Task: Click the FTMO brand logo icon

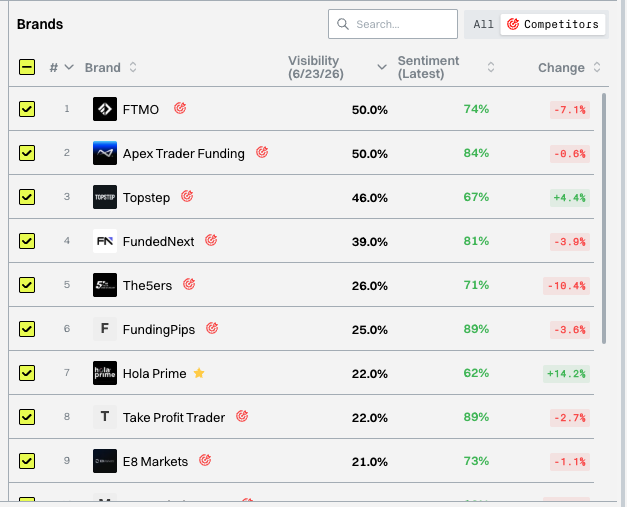Action: pos(105,109)
